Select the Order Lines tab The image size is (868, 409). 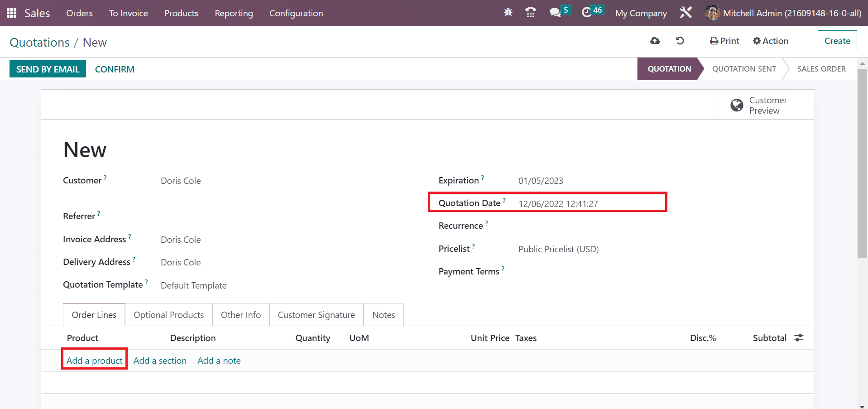pos(94,315)
